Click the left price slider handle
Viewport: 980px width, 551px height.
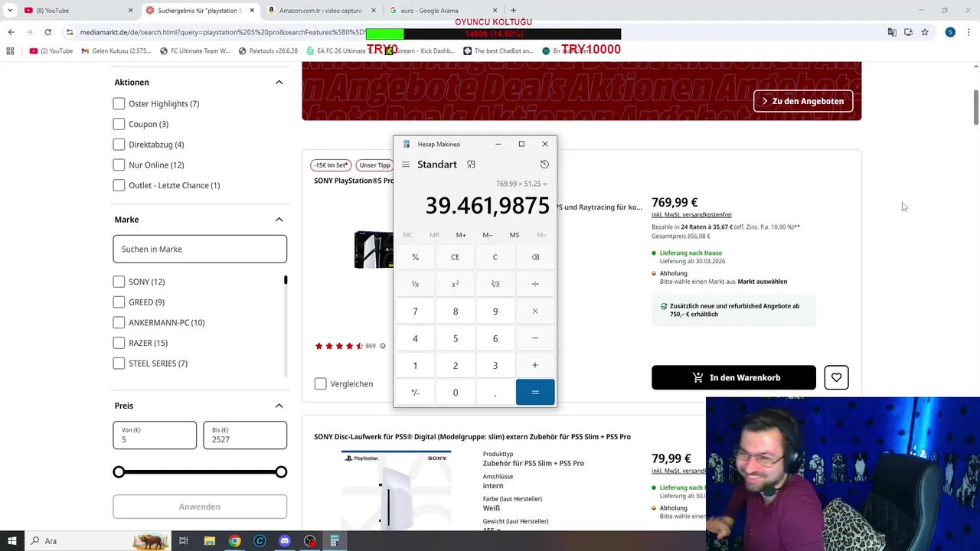(x=119, y=472)
